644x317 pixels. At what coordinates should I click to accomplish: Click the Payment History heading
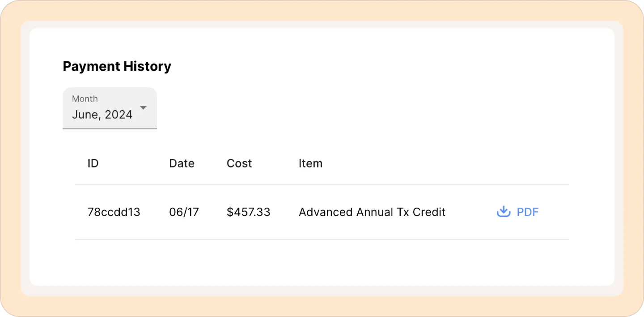point(117,66)
